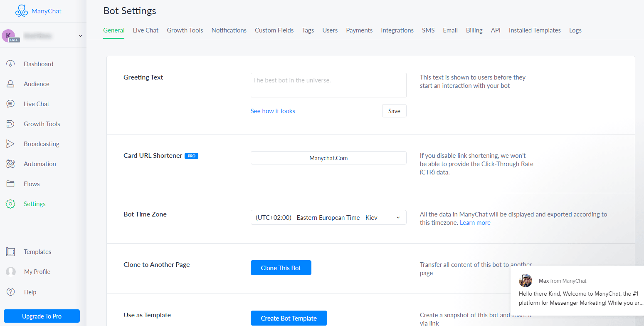Click the Bot Time Zone label
Screen dimensions: 644x326
[x=145, y=214]
